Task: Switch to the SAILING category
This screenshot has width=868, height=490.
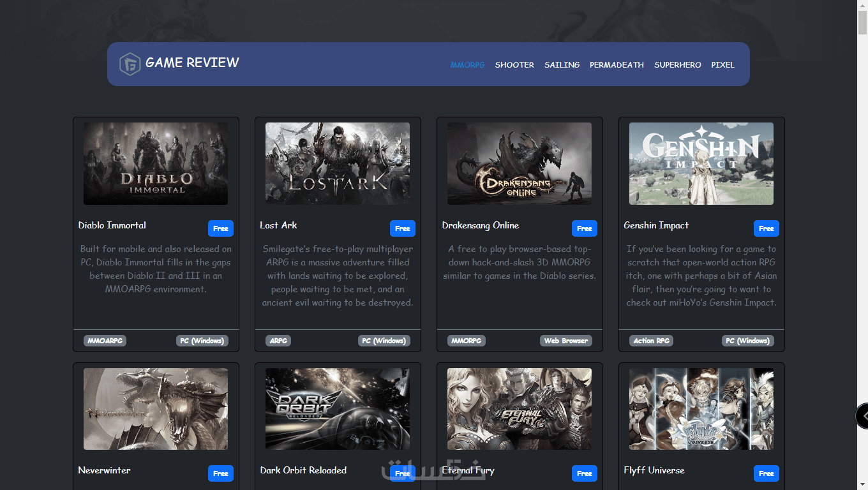Action: coord(562,65)
